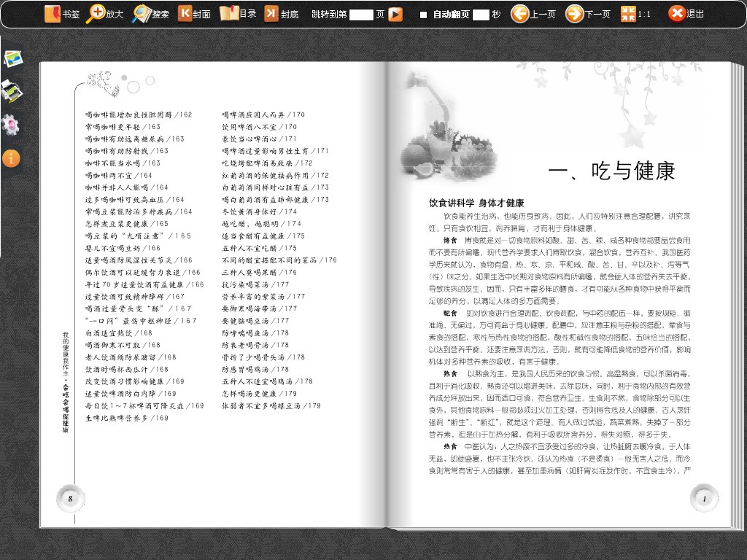Click the 书签 label in toolbar

tap(71, 15)
